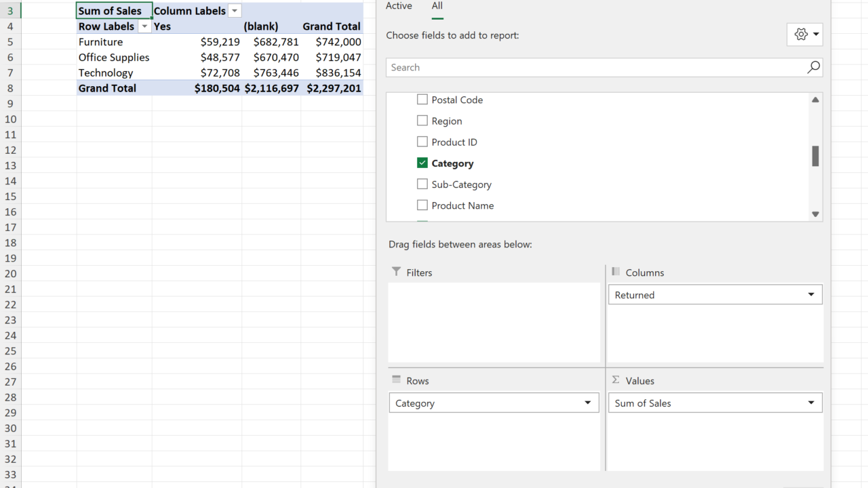Screen dimensions: 868x488
Task: Click the Values sigma icon
Action: (616, 380)
